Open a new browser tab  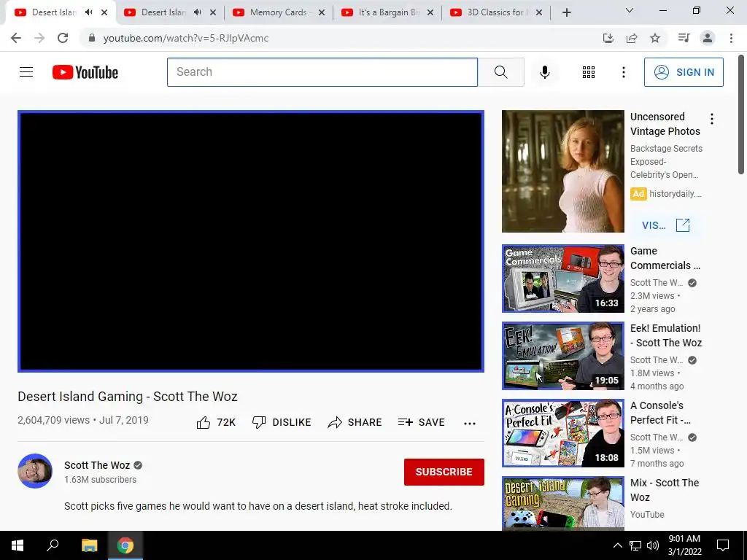click(566, 12)
